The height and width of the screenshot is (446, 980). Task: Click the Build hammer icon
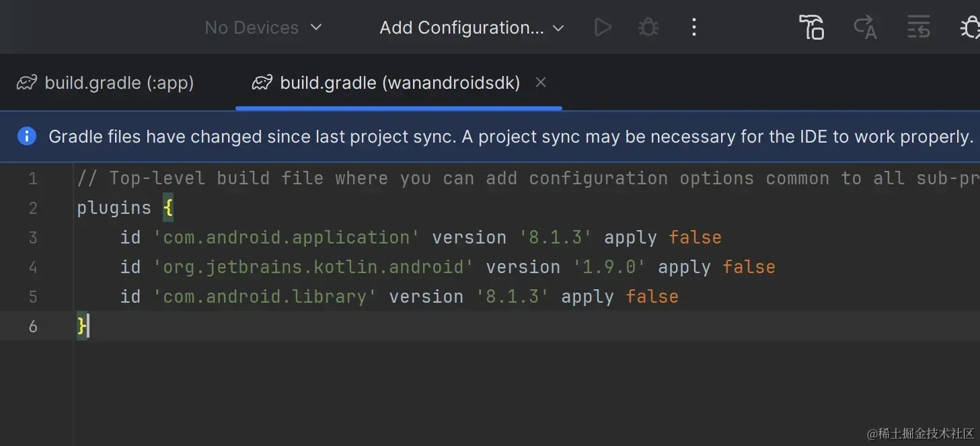811,28
